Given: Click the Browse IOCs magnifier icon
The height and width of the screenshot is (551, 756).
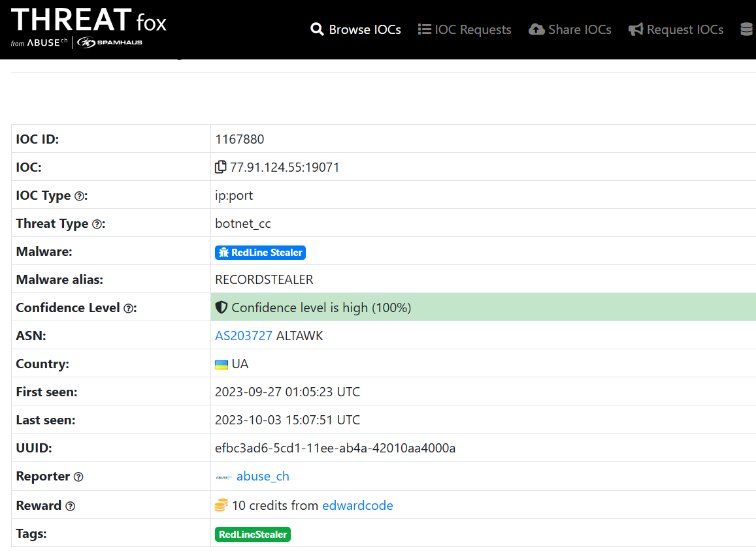Looking at the screenshot, I should pyautogui.click(x=317, y=29).
